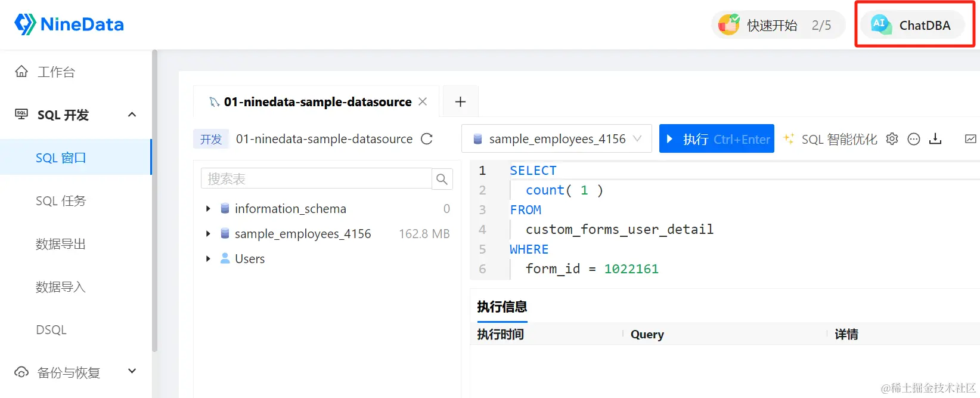Collapse the SQL 开发 menu section
The image size is (980, 398).
(132, 115)
